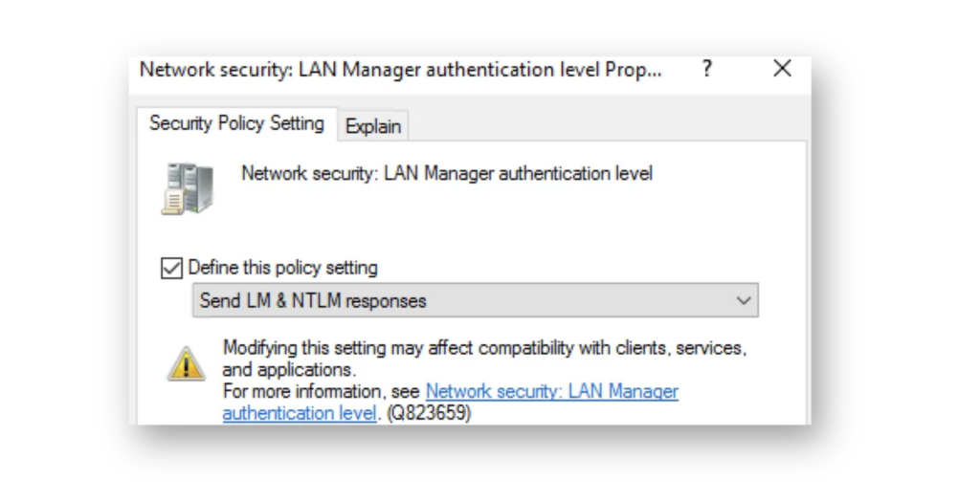Click the and applications. warning line
980x501 pixels.
point(289,370)
